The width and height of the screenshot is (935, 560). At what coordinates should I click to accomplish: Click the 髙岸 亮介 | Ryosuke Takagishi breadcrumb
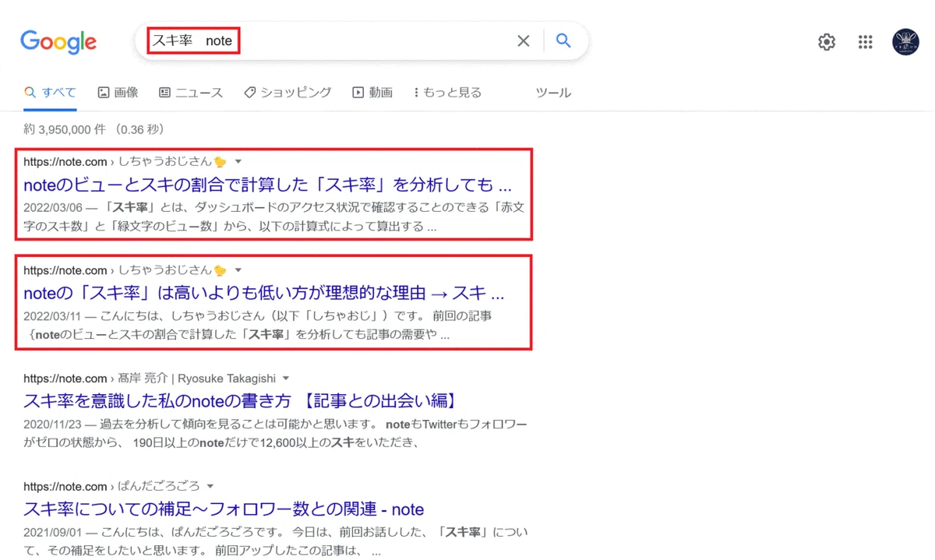pyautogui.click(x=196, y=379)
